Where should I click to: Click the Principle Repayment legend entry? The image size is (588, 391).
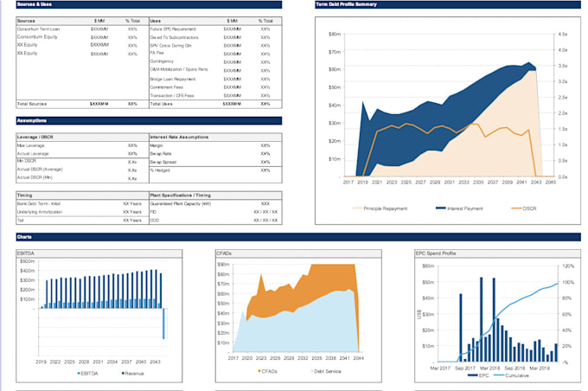(x=380, y=208)
